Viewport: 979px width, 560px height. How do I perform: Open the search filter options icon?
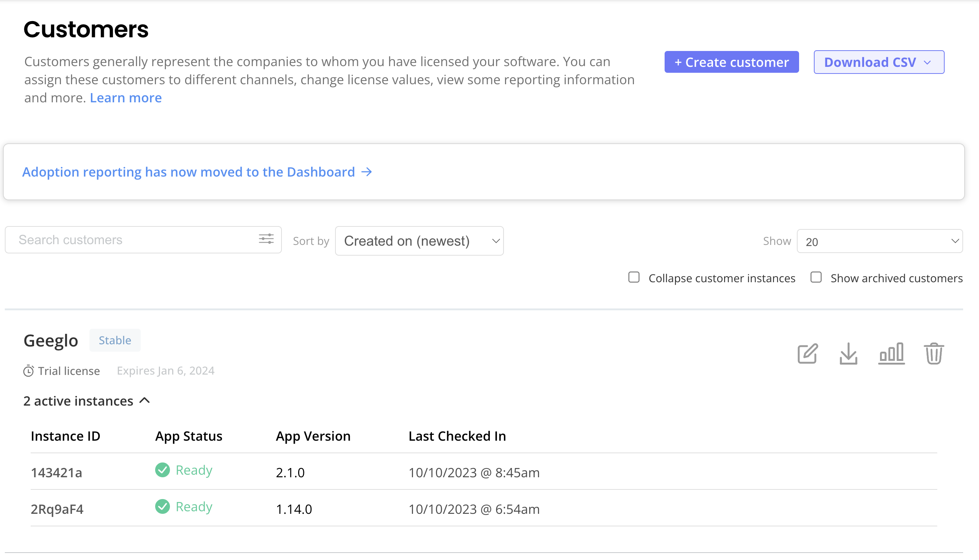(x=267, y=239)
